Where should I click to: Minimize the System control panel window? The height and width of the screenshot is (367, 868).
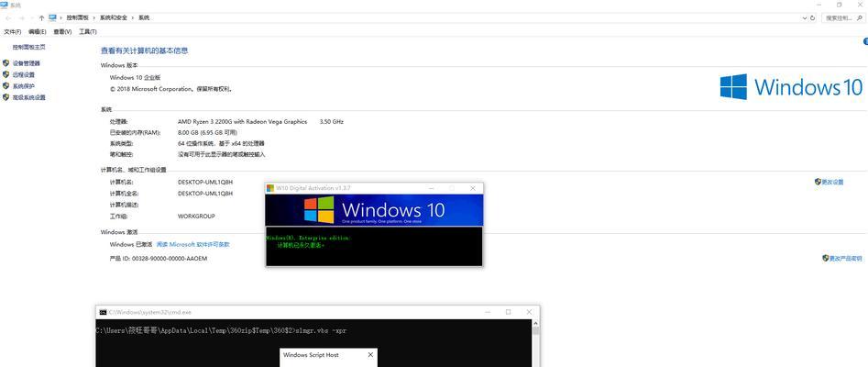tap(819, 5)
